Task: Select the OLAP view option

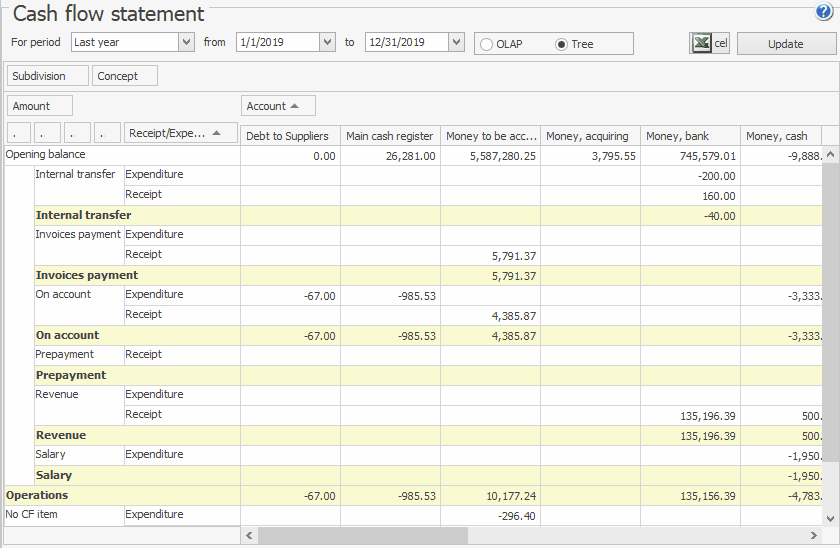Action: point(487,44)
